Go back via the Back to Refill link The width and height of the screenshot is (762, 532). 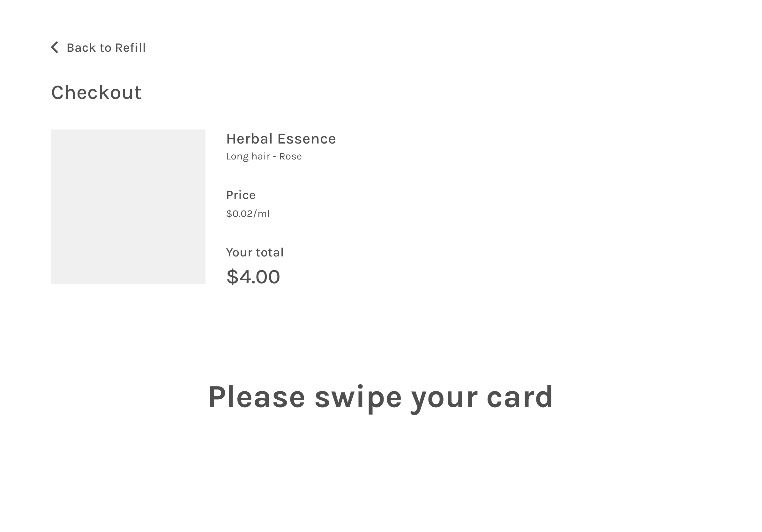tap(98, 48)
